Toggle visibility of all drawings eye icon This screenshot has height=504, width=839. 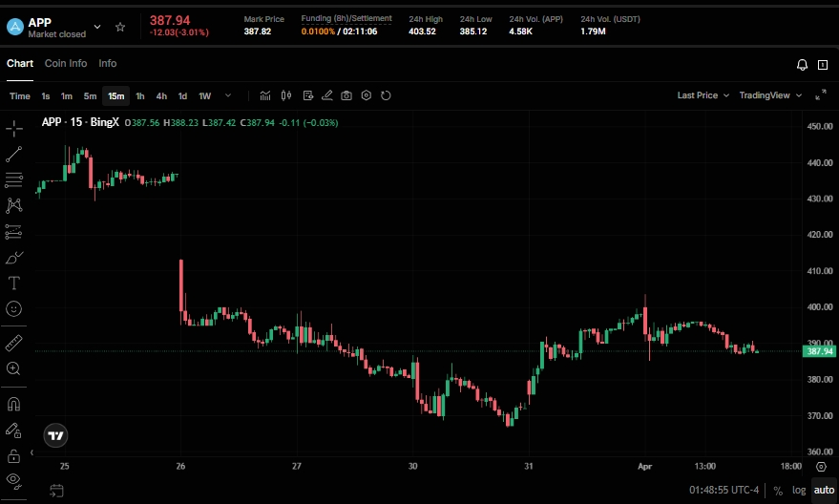pos(14,480)
